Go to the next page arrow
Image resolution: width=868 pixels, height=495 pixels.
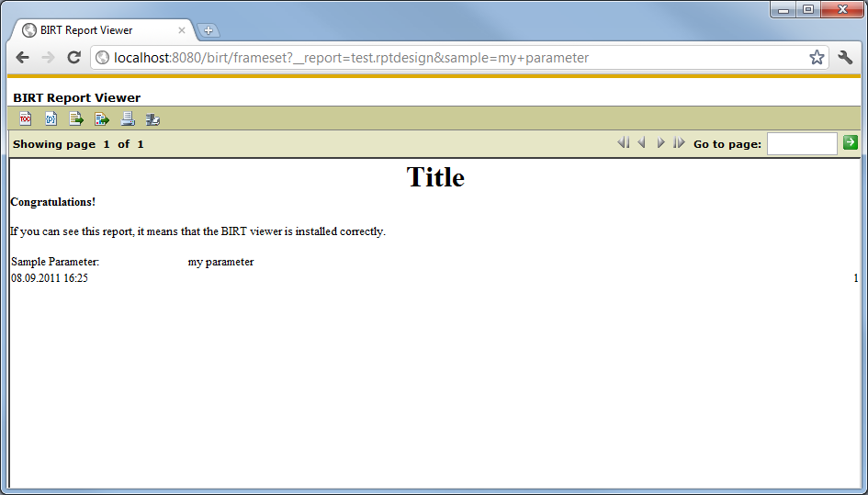[x=660, y=143]
